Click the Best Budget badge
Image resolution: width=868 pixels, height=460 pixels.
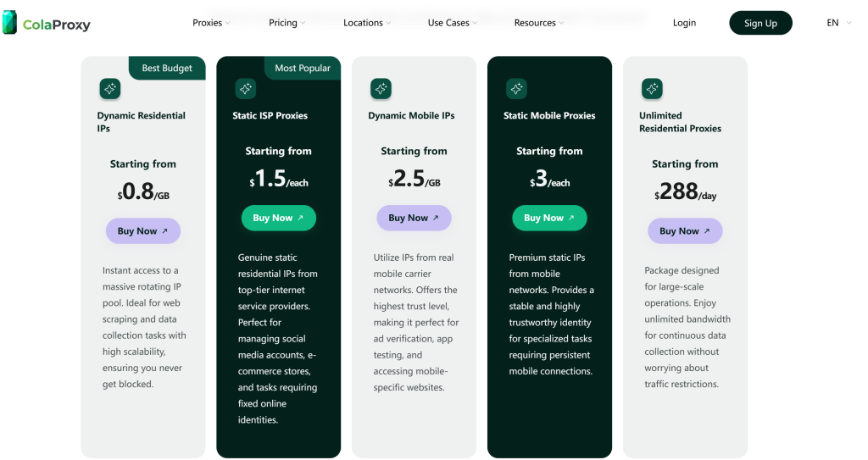(x=167, y=68)
